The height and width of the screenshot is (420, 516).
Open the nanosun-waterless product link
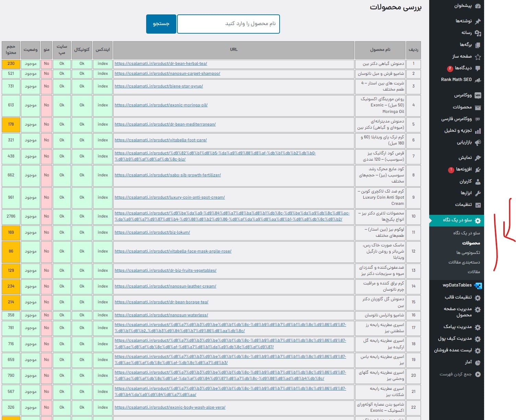coord(161,315)
